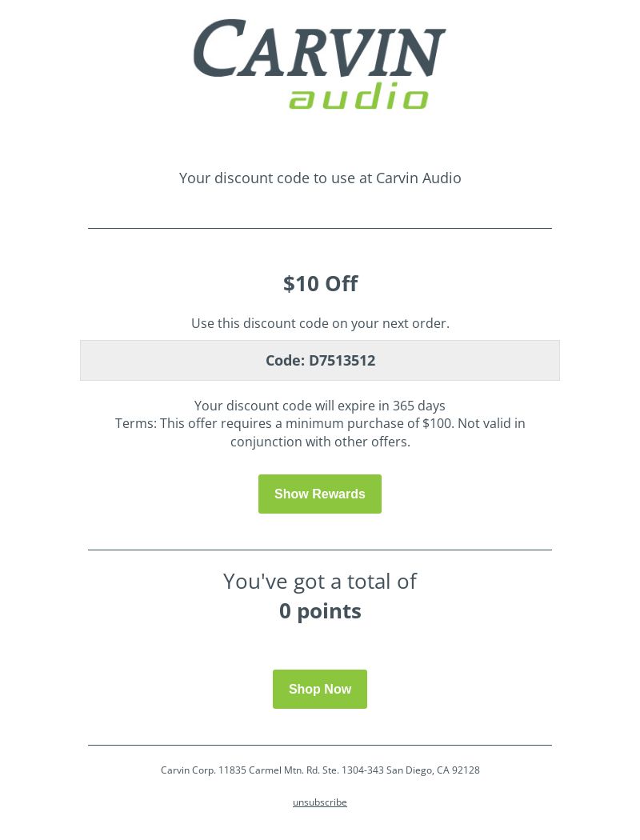The width and height of the screenshot is (640, 840).
Task: Click the Carvin Corp San Diego address
Action: pyautogui.click(x=320, y=770)
